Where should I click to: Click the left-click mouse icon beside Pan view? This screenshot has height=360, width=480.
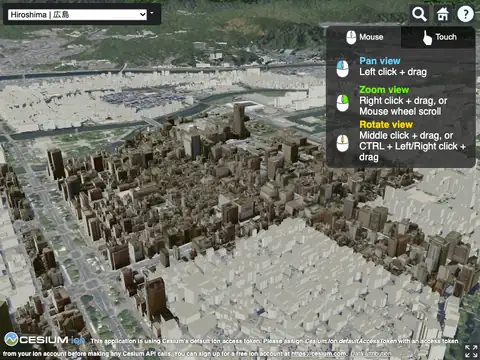[x=343, y=69]
